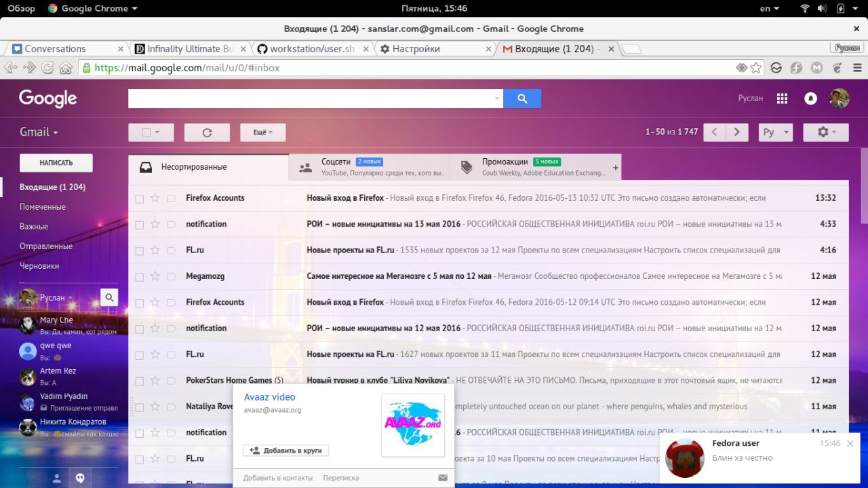Go to the older messages page
This screenshot has width=868, height=488.
(x=737, y=132)
